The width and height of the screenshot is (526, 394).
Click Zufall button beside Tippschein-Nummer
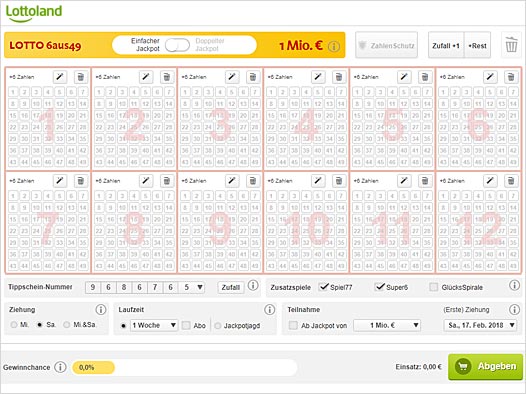(x=231, y=287)
